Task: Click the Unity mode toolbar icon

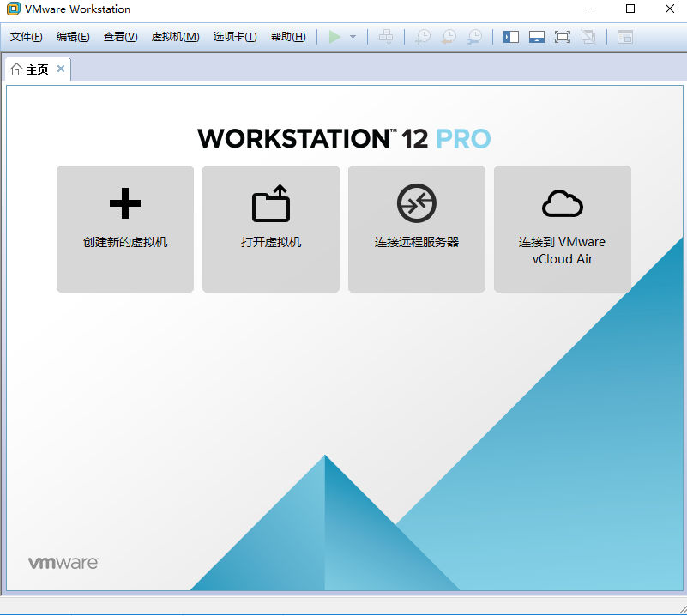Action: pos(588,37)
